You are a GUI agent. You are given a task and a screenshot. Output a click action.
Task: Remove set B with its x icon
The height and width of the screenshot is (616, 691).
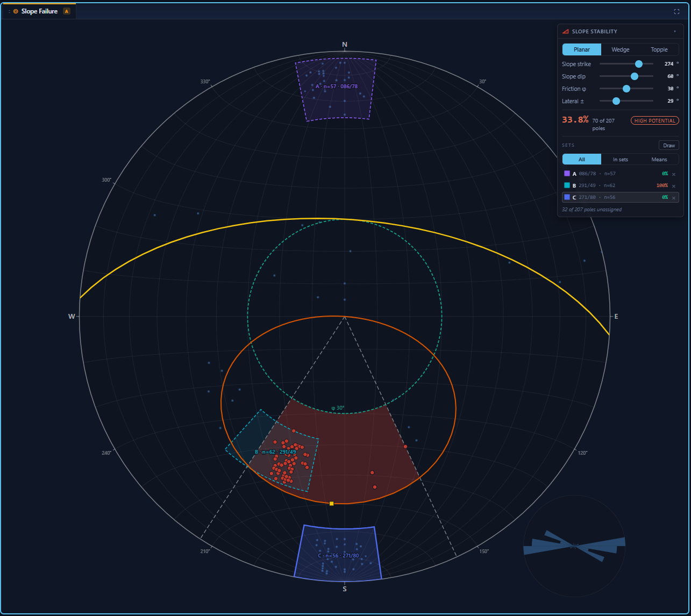pos(674,186)
